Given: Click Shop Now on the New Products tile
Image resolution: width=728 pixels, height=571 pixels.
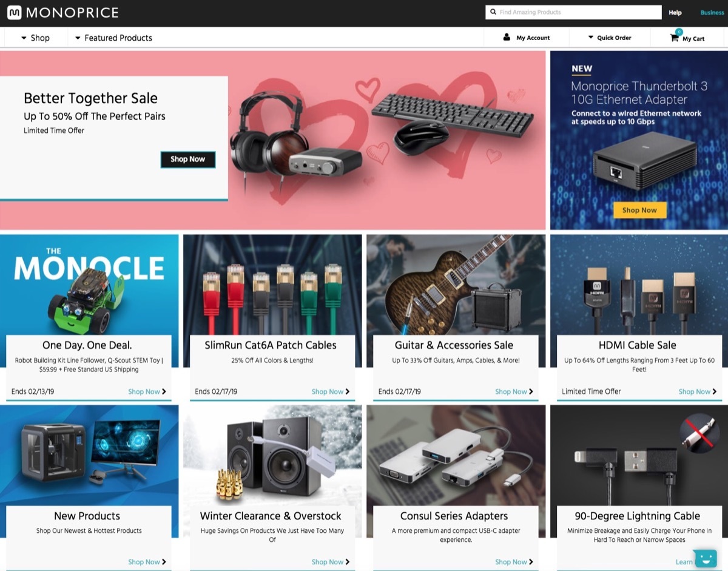Looking at the screenshot, I should [147, 562].
